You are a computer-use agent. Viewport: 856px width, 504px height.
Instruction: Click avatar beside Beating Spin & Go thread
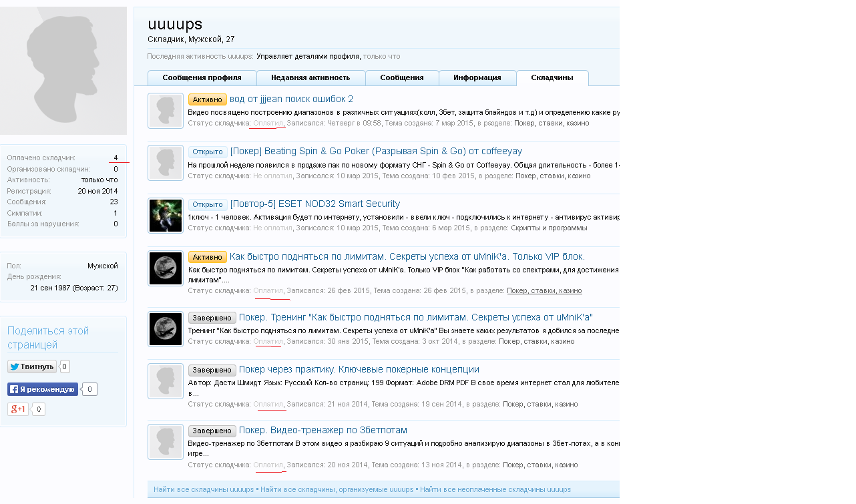[x=166, y=163]
